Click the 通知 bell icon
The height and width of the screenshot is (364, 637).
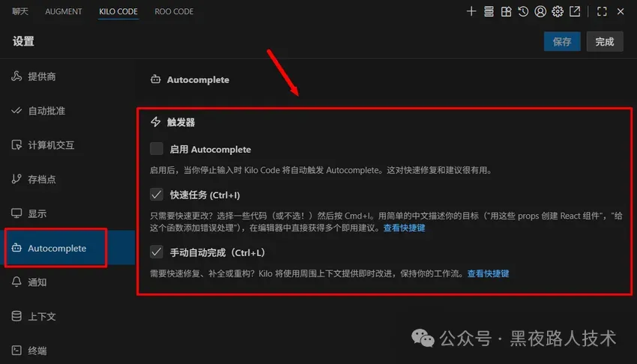pos(16,282)
